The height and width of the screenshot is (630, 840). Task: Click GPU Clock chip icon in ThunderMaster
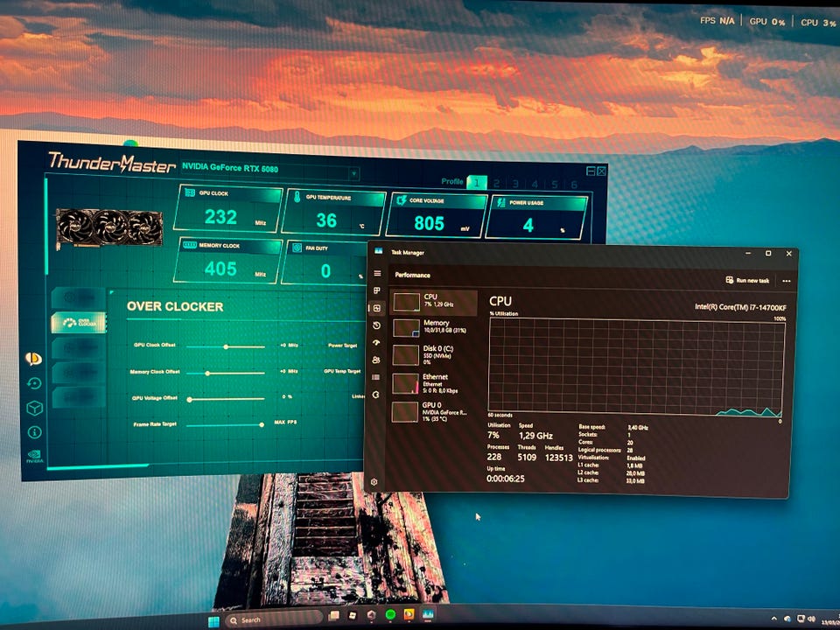click(x=190, y=192)
